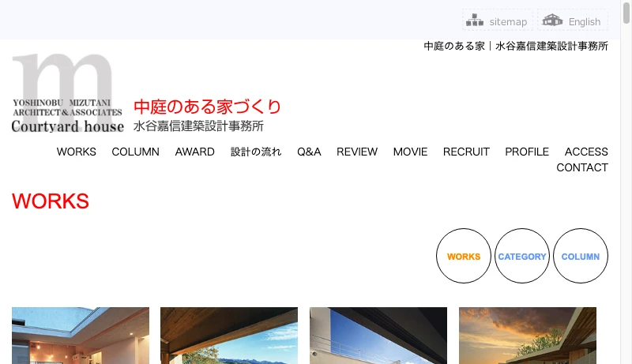Click the 中庭のある家｜水谷嘉信建築設計事務所 header text
The width and height of the screenshot is (632, 364).
pos(516,46)
